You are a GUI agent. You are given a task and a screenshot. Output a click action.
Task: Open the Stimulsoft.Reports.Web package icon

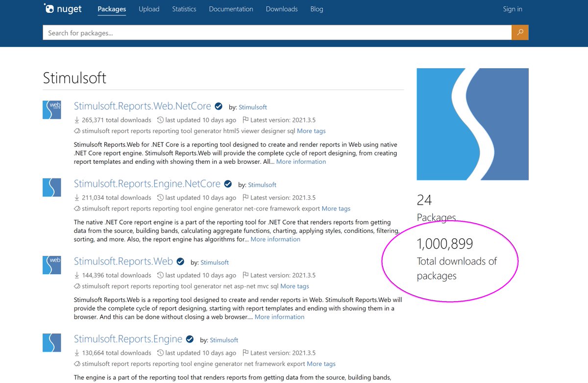(52, 265)
